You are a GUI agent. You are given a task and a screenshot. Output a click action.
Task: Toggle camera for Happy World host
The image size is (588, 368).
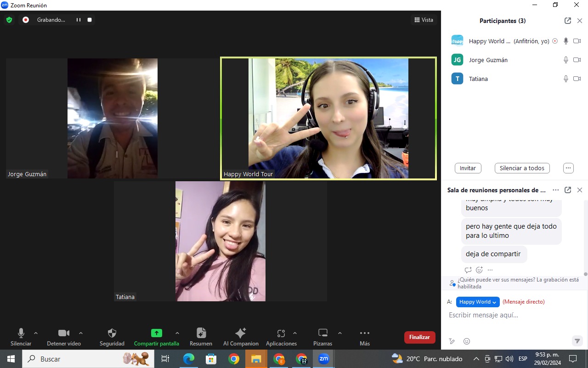(577, 41)
